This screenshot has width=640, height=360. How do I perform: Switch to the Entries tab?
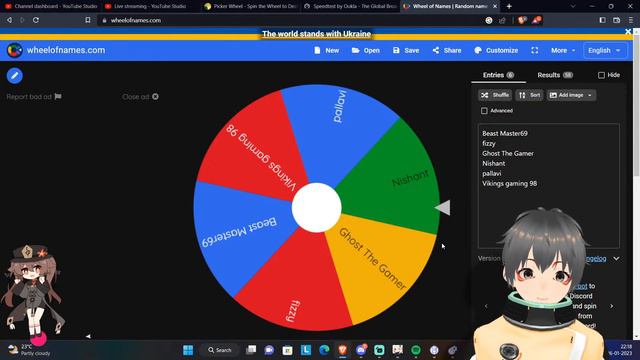point(498,75)
